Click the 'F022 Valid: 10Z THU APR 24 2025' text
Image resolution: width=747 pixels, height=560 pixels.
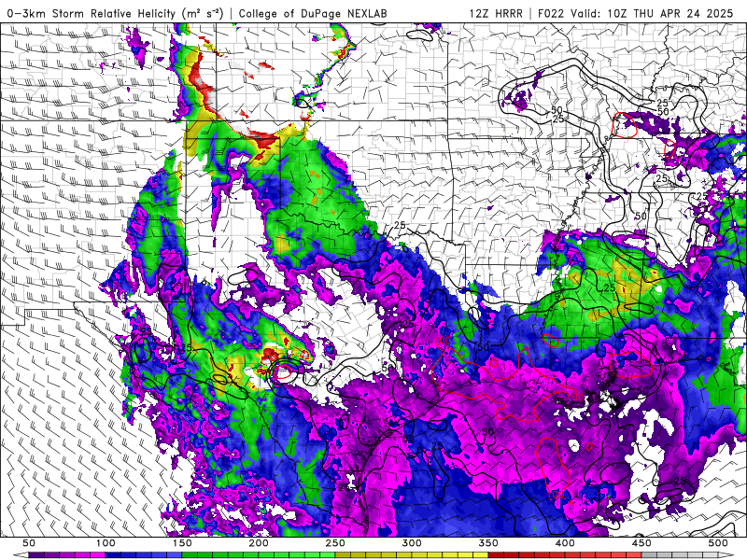636,13
